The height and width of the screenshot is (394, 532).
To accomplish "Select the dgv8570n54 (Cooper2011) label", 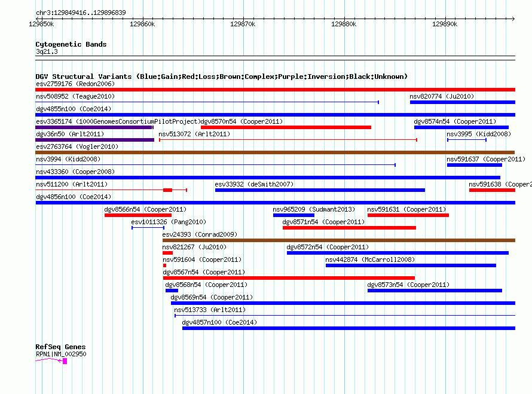I will click(x=241, y=121).
